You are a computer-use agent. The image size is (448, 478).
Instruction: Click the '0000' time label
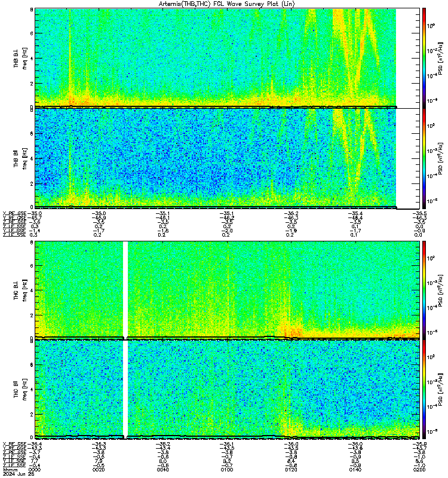[x=35, y=470]
